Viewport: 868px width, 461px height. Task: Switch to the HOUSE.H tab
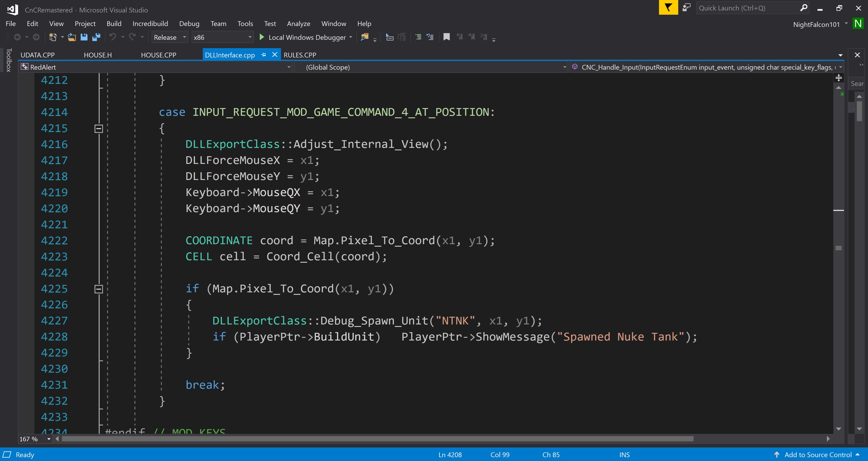[98, 55]
